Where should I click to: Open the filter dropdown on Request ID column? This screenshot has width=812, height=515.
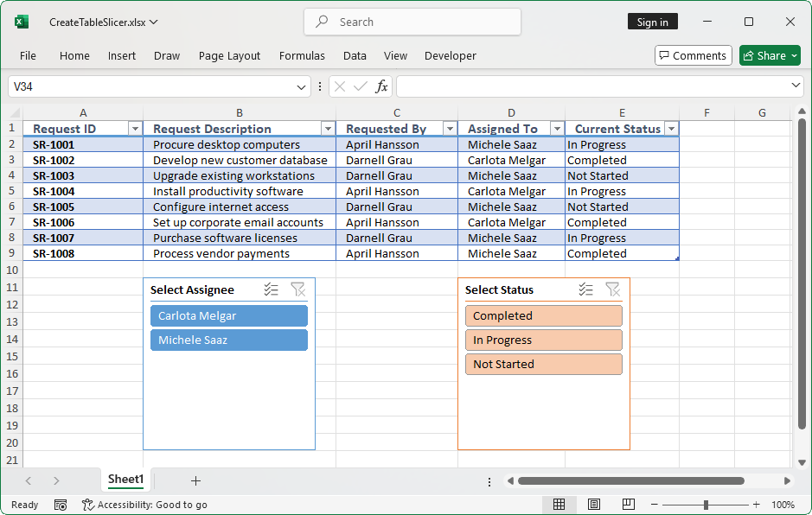135,127
